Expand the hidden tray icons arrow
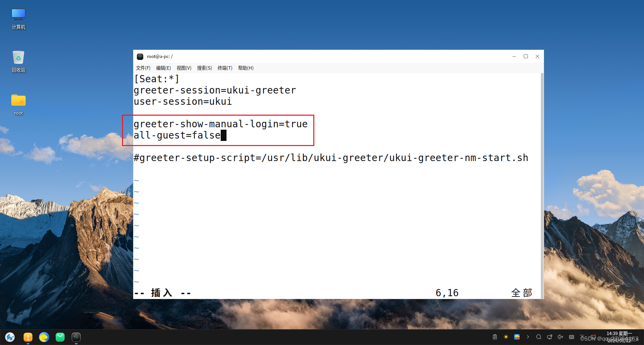The height and width of the screenshot is (345, 644). [528, 337]
